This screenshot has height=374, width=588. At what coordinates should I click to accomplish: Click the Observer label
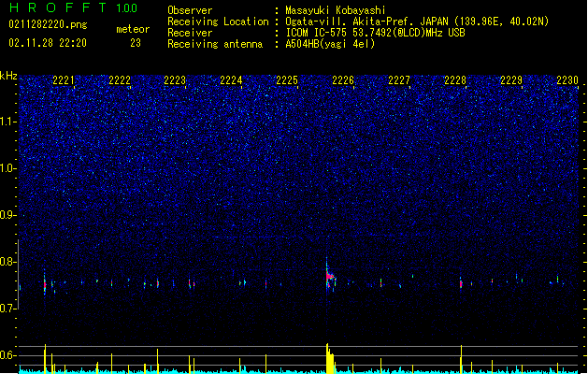click(x=190, y=10)
